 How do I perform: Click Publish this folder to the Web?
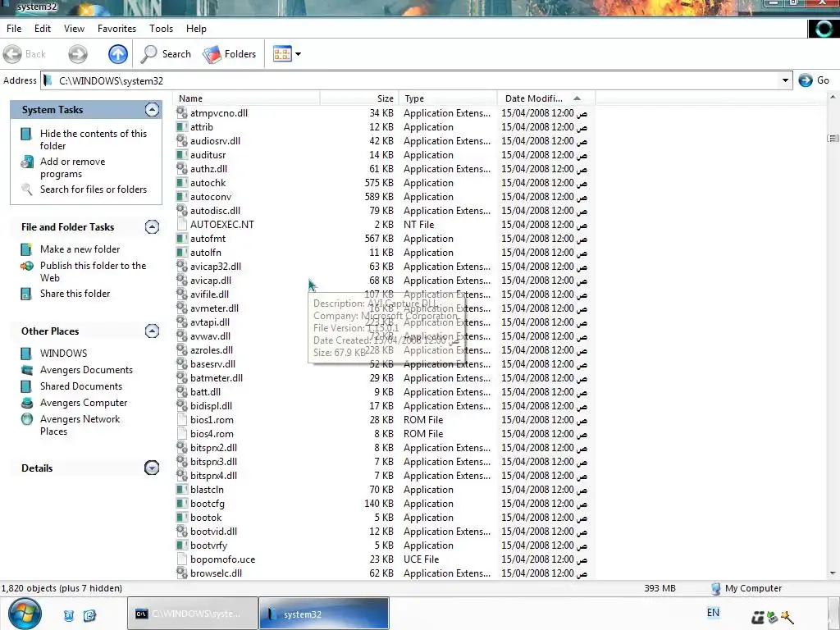[x=93, y=272]
